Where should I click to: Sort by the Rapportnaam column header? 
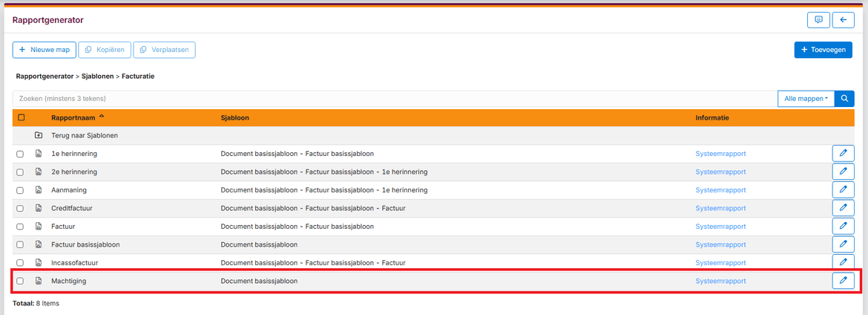tap(72, 117)
